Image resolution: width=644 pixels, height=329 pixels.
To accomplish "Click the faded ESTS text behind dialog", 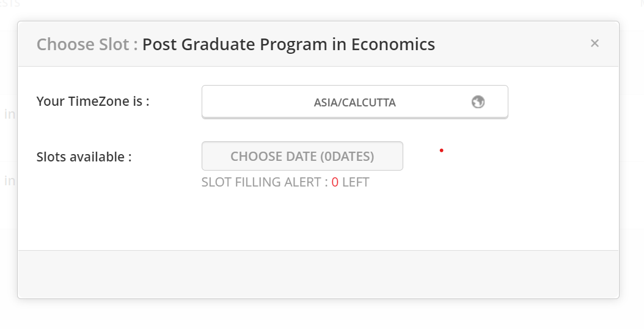I will click(10, 4).
